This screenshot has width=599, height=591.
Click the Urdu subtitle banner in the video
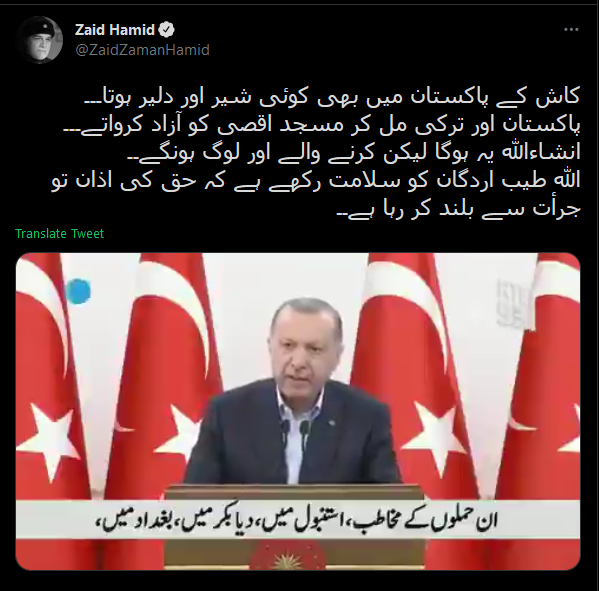point(298,521)
